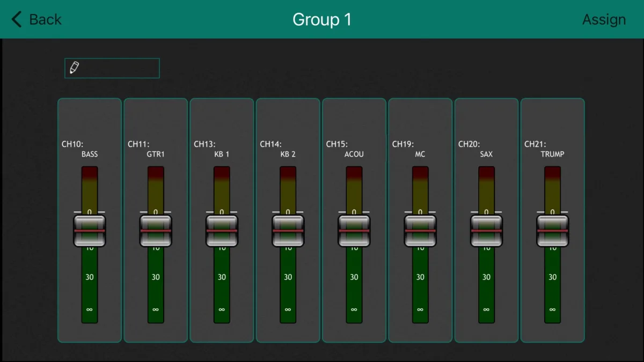Open the Assign option
644x362 pixels.
604,20
